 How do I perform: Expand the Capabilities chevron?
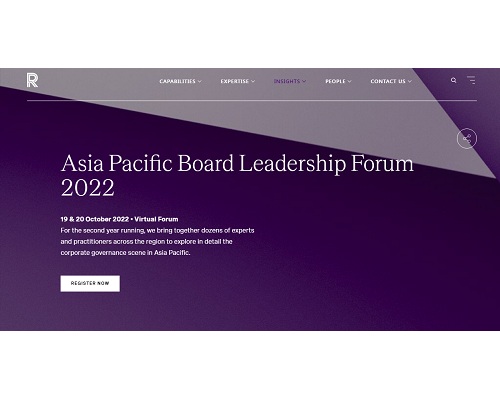(x=200, y=81)
